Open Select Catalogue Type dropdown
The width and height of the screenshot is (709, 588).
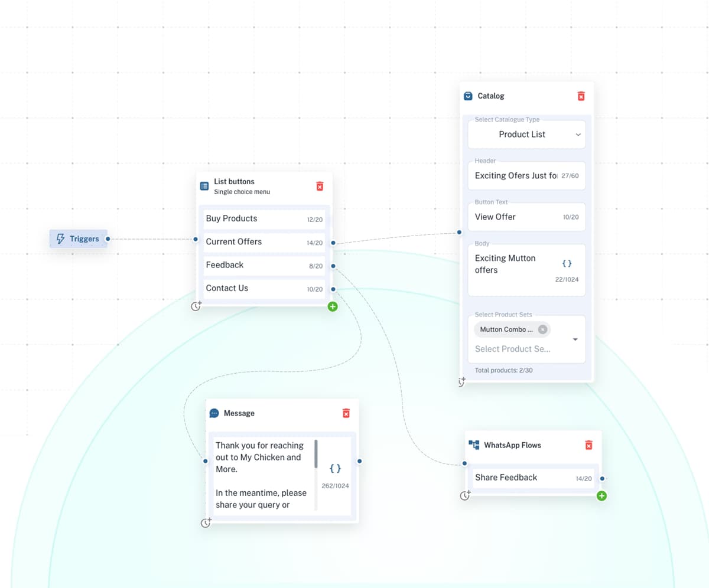point(526,135)
